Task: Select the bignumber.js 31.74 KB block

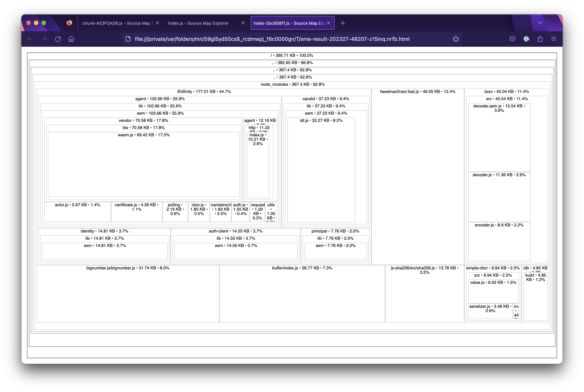Action: [128, 294]
